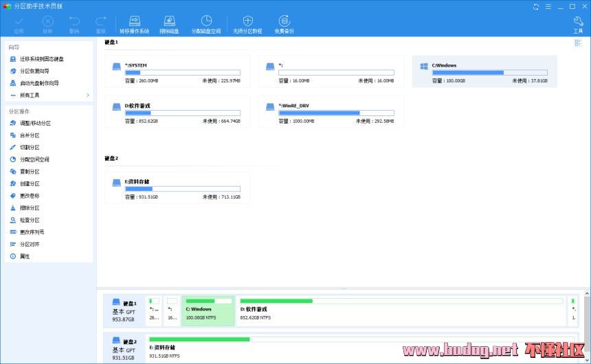
Task: Open the migrate operating system tool (操作系统)
Action: (135, 25)
